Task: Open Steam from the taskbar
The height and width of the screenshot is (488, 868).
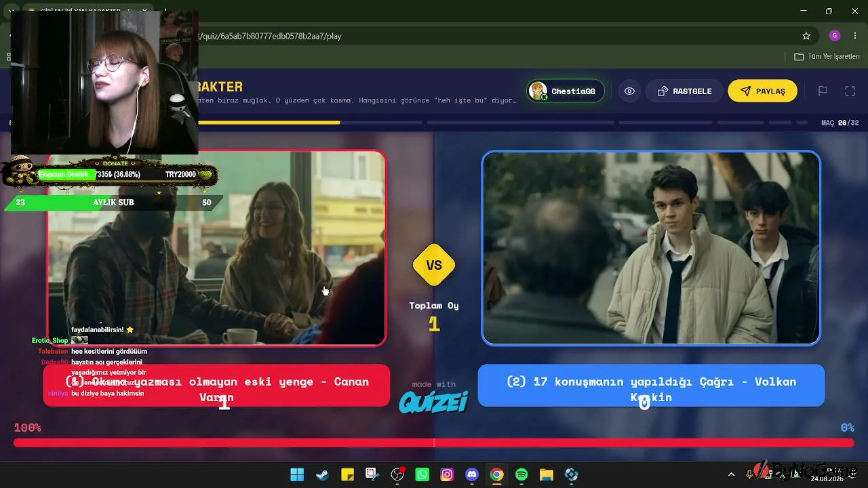Action: 322,474
